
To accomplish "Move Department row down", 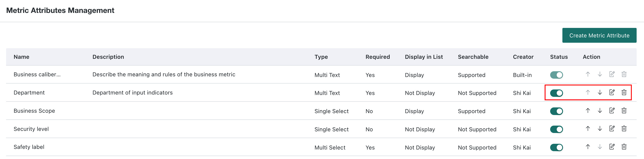I will (600, 92).
